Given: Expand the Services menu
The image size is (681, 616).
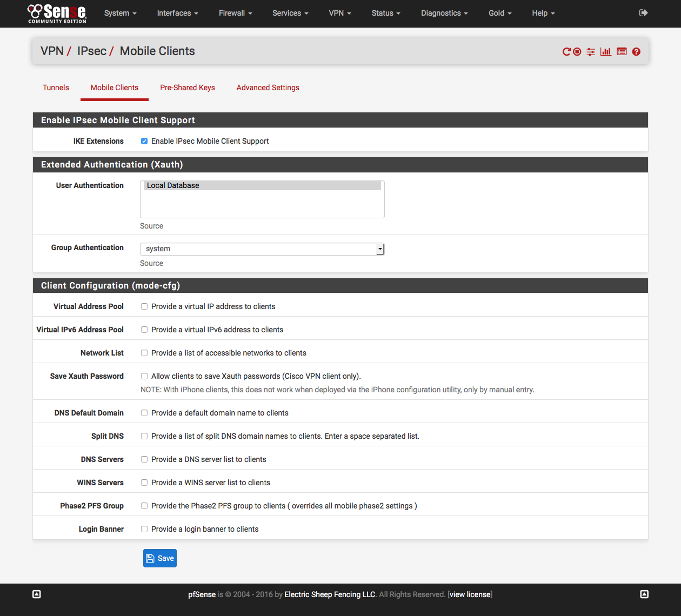Looking at the screenshot, I should coord(290,13).
